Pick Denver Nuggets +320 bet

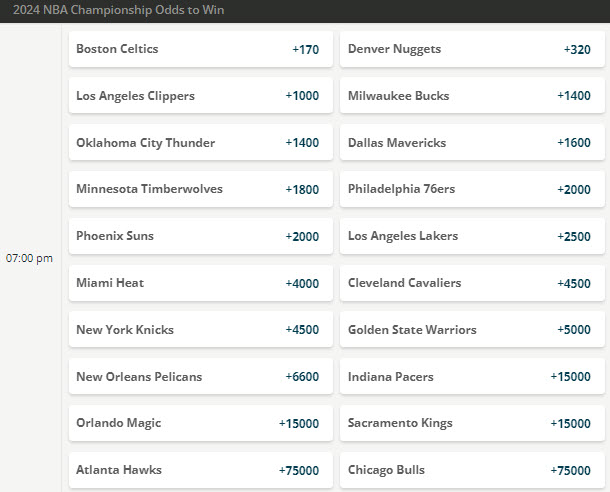(472, 49)
